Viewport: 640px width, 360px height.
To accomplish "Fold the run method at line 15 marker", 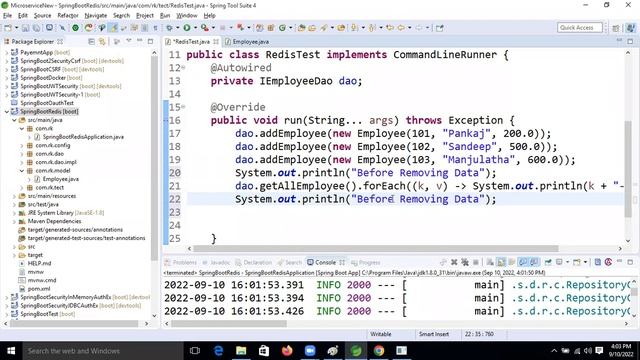I will [x=183, y=107].
